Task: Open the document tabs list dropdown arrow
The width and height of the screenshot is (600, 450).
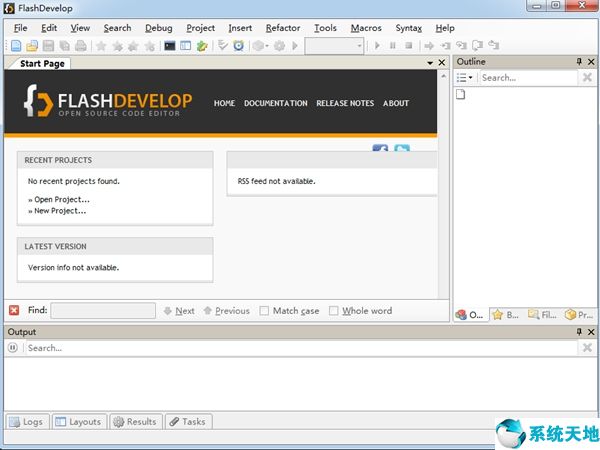Action: click(430, 63)
